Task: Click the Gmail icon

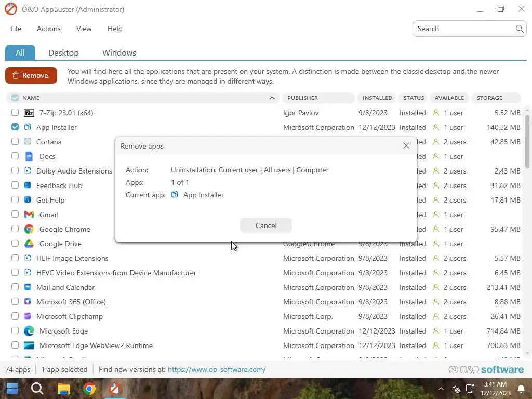Action: click(x=29, y=215)
